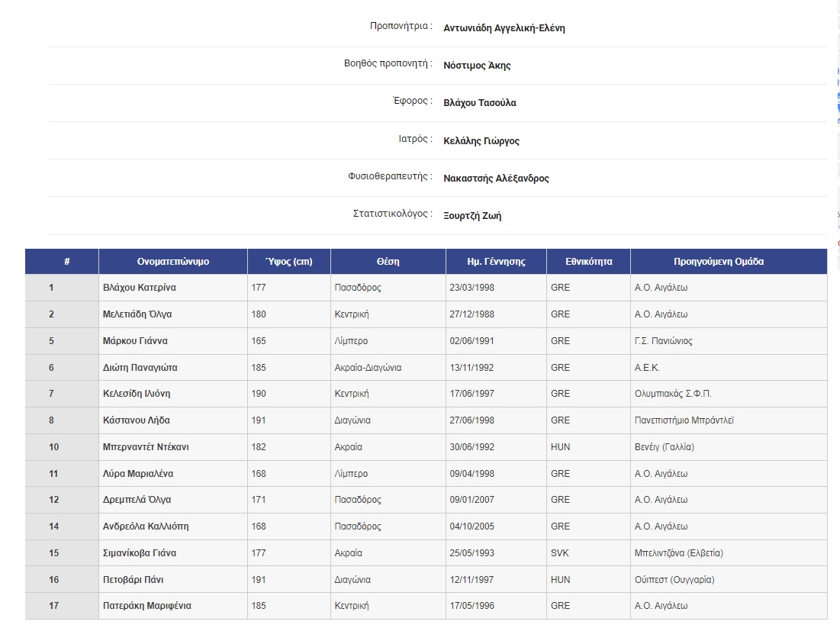Click team manager Βλάχου Τασούλα

pos(480,102)
